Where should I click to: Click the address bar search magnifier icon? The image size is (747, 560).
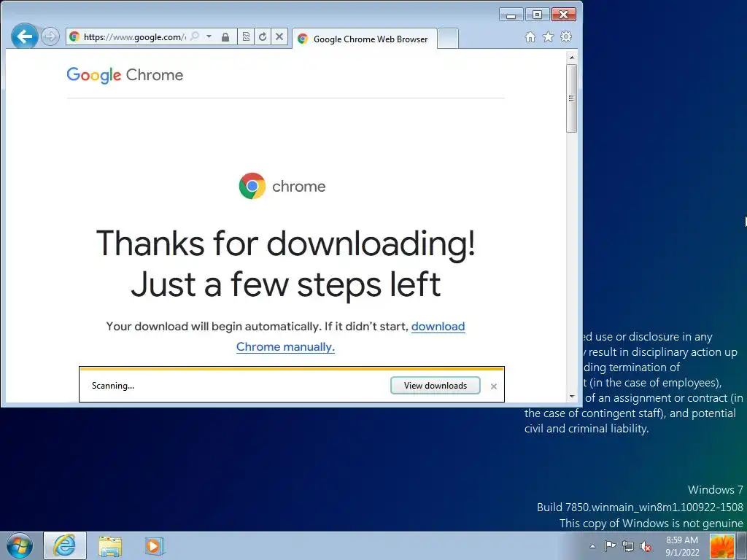pos(195,36)
